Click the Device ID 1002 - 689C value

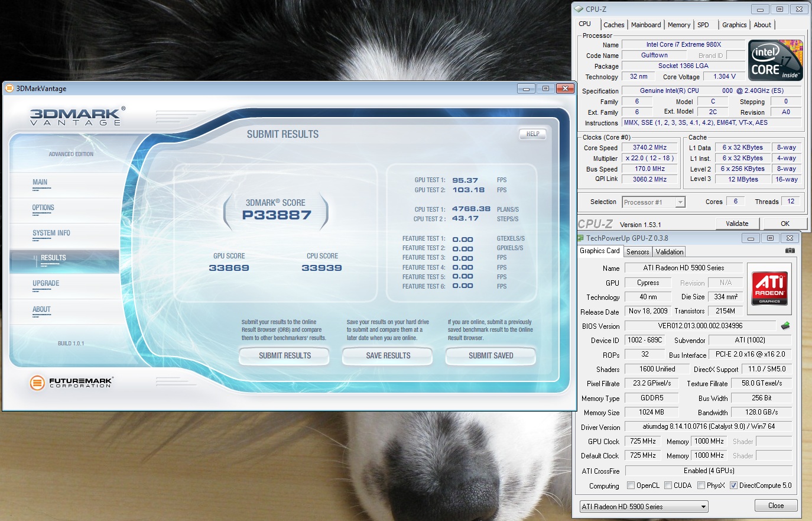pyautogui.click(x=645, y=340)
